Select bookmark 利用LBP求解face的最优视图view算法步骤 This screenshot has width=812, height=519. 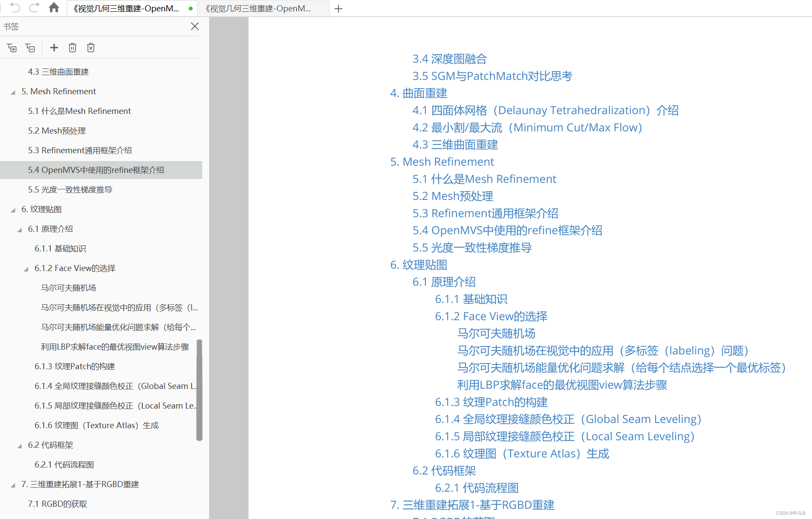(115, 347)
